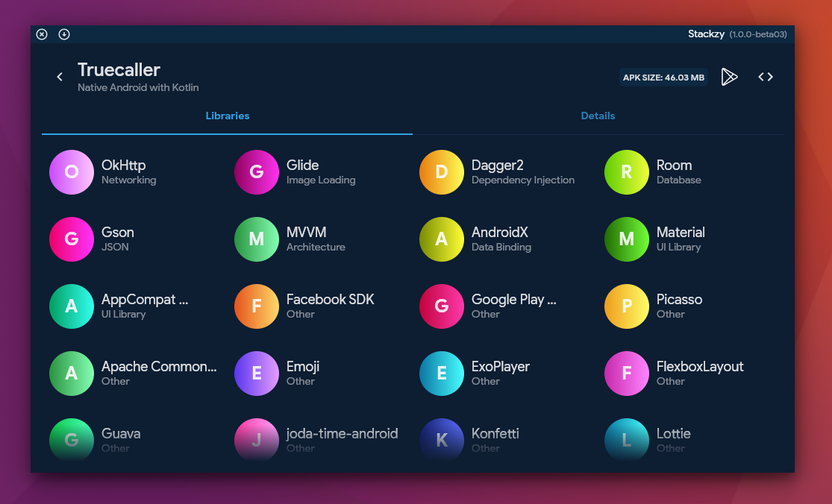The image size is (832, 504).
Task: Click the Truecaller app title
Action: tap(119, 70)
